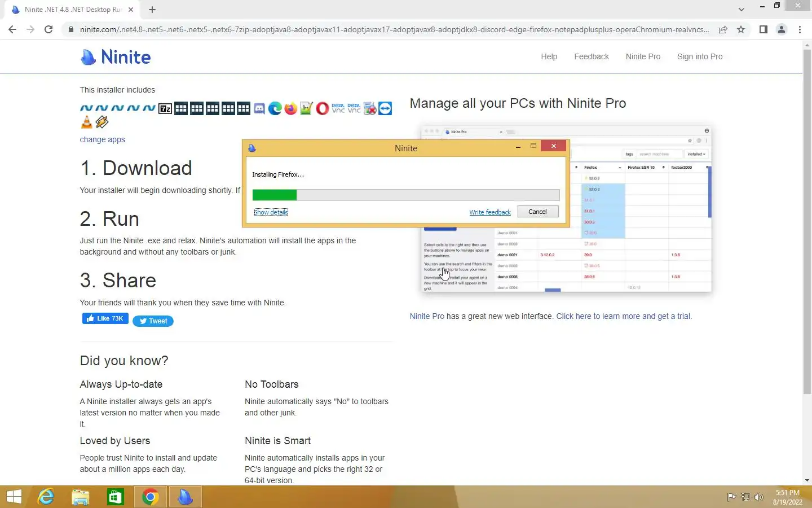Open the Ninite Pro screenshot thumbnail

click(566, 209)
